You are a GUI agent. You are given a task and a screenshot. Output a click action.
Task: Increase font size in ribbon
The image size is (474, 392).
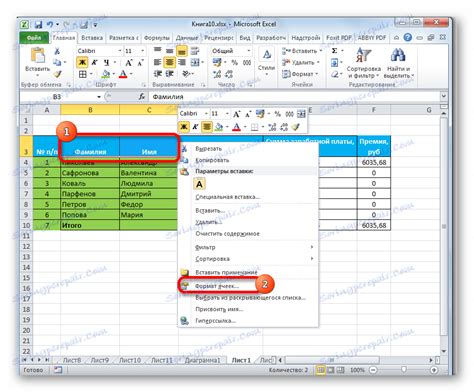[x=128, y=62]
